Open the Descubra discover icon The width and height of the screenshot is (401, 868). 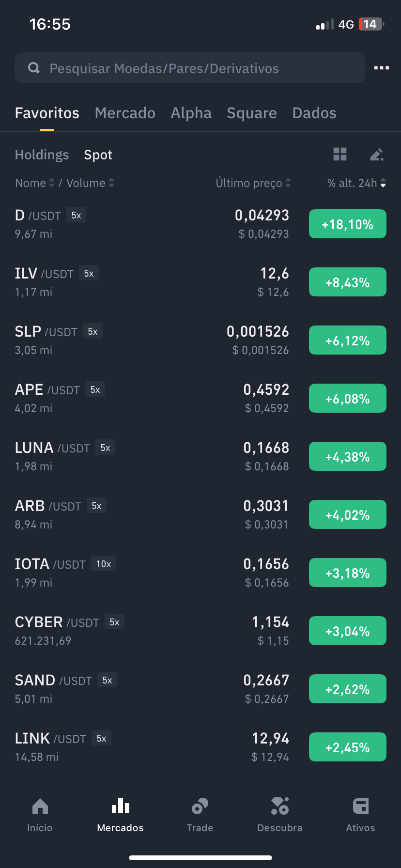click(x=280, y=806)
